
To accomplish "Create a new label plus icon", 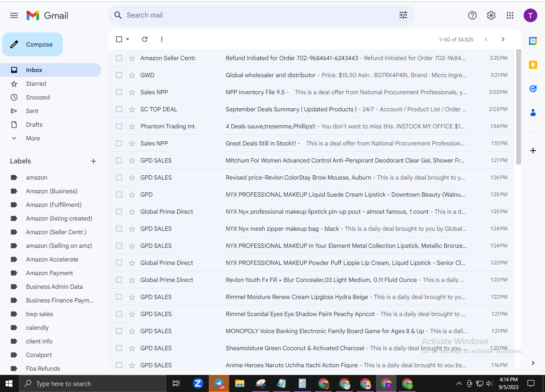I will coord(93,161).
